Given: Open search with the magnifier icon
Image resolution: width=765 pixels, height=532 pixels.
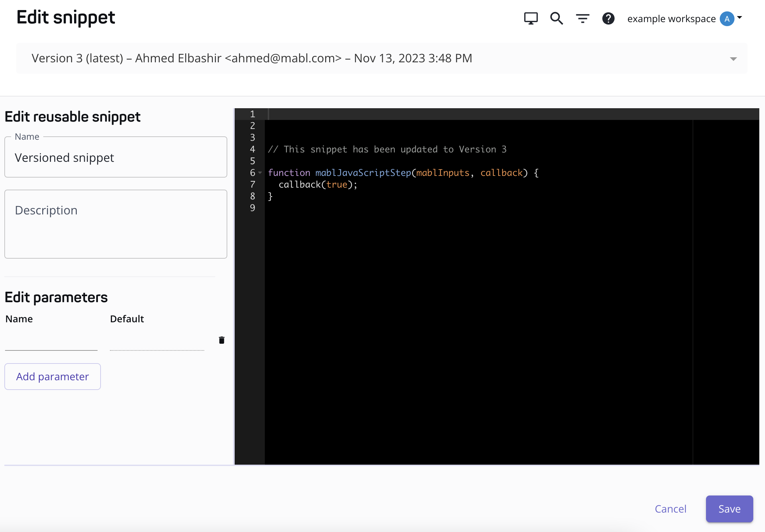Looking at the screenshot, I should tap(556, 18).
